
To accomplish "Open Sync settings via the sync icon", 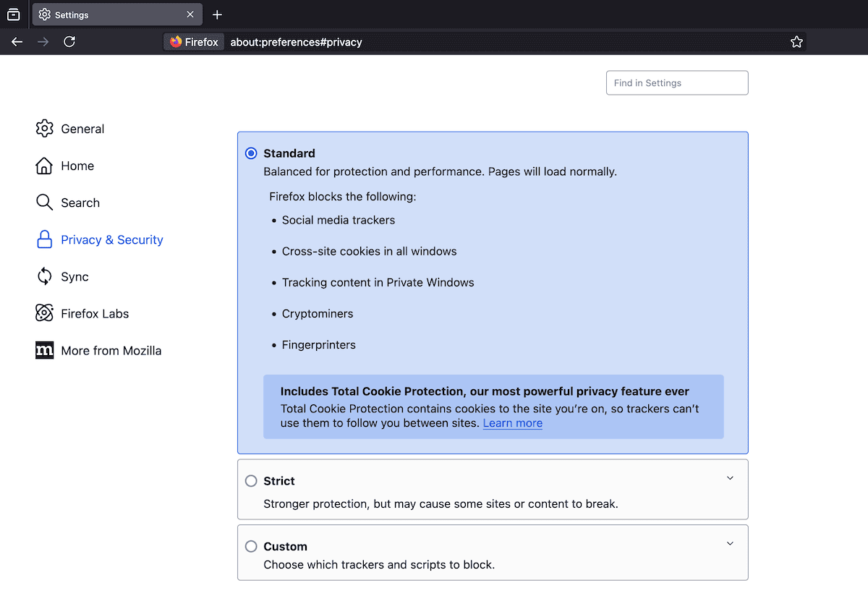I will pyautogui.click(x=45, y=276).
